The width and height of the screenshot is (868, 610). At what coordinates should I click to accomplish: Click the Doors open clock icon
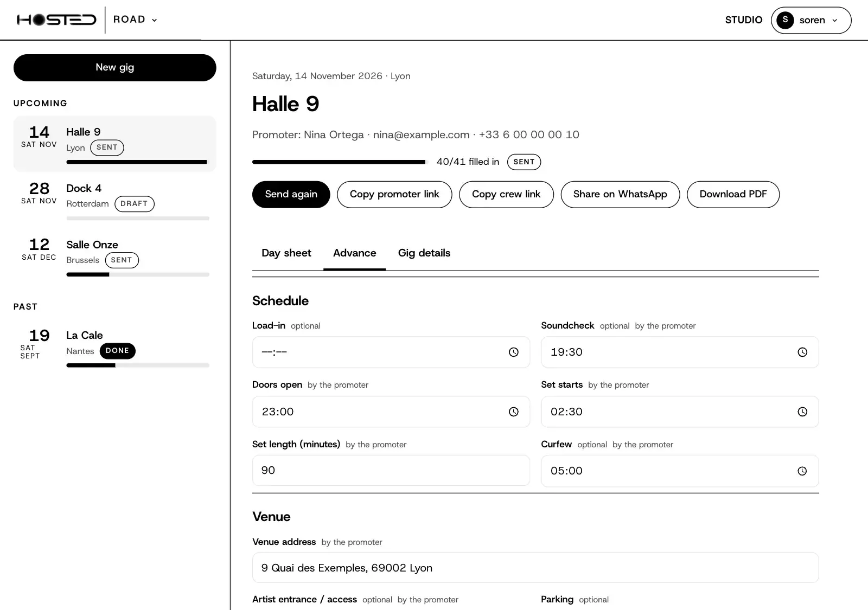pos(513,412)
